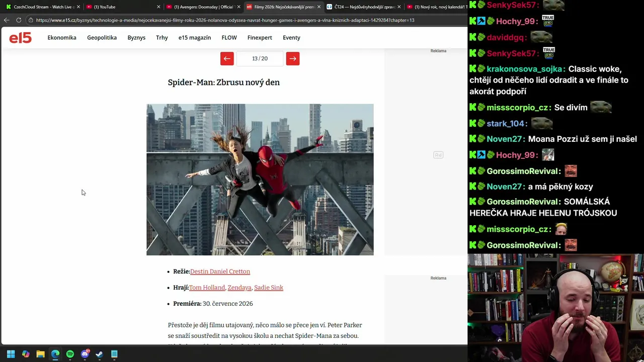The height and width of the screenshot is (362, 644).
Task: Close the Avengers: Doomsday tab
Action: click(239, 7)
